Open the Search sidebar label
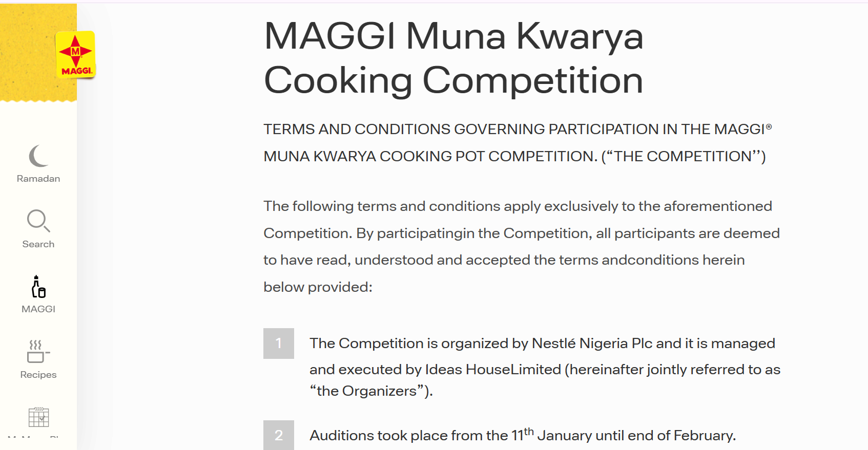The image size is (868, 450). click(38, 244)
